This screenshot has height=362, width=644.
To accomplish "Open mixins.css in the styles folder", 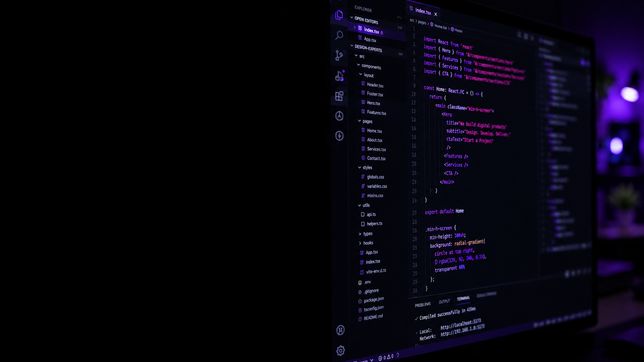I will click(x=375, y=195).
